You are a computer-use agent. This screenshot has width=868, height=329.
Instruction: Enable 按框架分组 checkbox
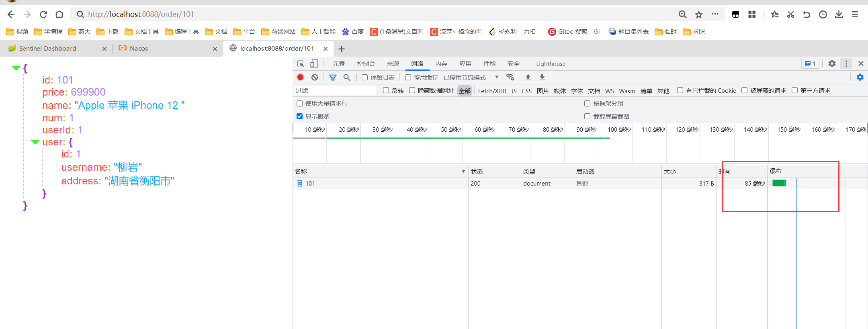click(587, 103)
